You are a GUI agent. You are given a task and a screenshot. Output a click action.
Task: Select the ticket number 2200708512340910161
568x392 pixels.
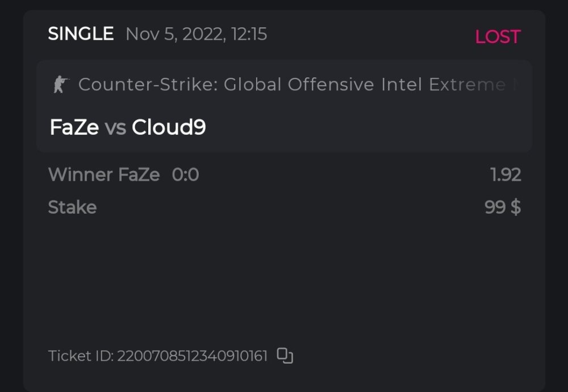192,356
